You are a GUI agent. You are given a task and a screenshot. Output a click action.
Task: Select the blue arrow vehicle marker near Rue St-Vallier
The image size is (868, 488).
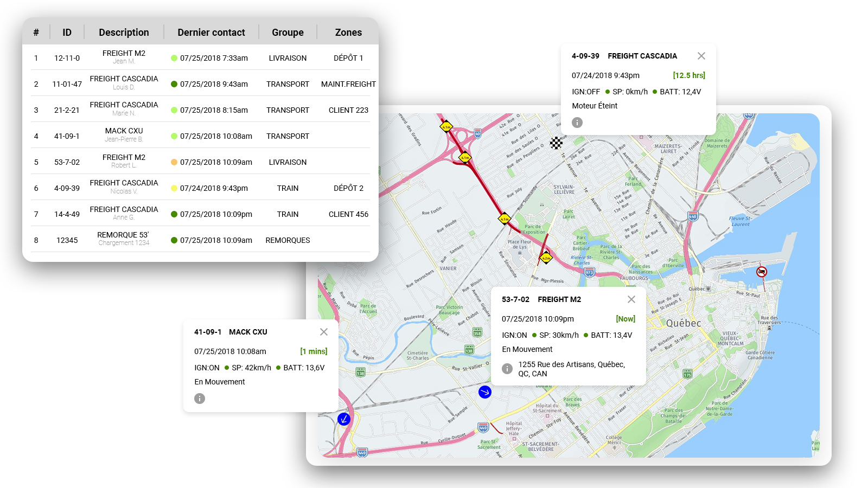click(485, 392)
